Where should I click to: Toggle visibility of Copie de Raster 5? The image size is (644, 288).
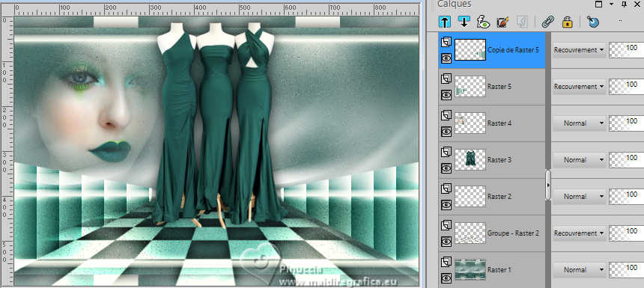446,58
